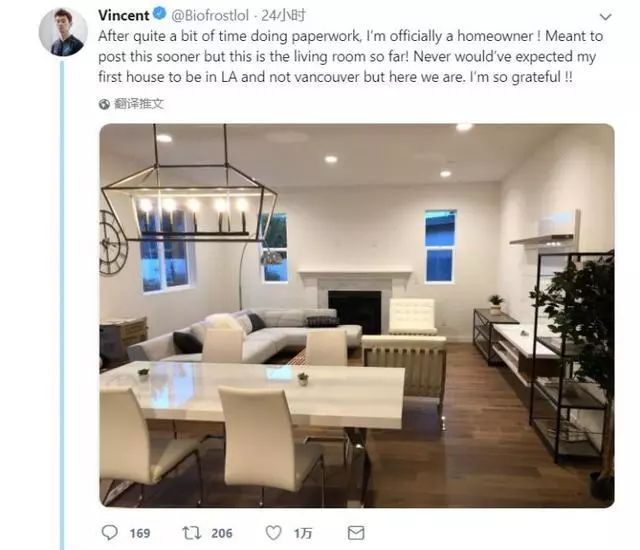This screenshot has width=640, height=550.
Task: Click the blue thread line below the avatar
Action: [62, 305]
